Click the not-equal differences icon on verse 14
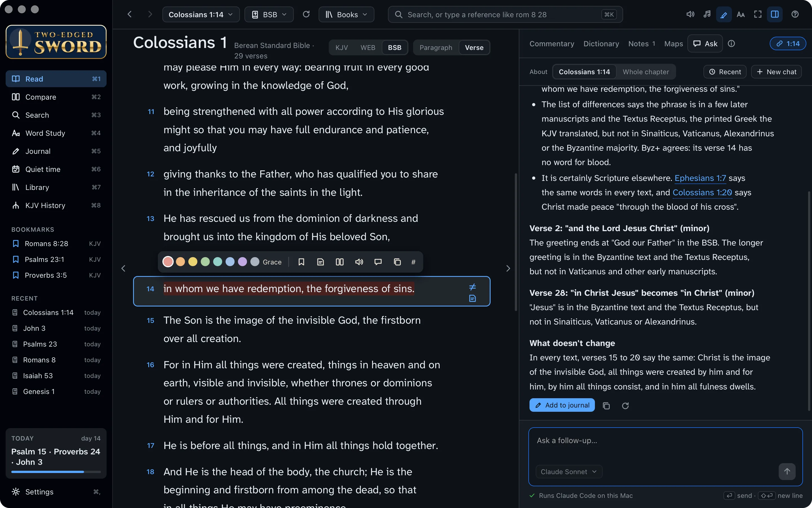 click(473, 287)
